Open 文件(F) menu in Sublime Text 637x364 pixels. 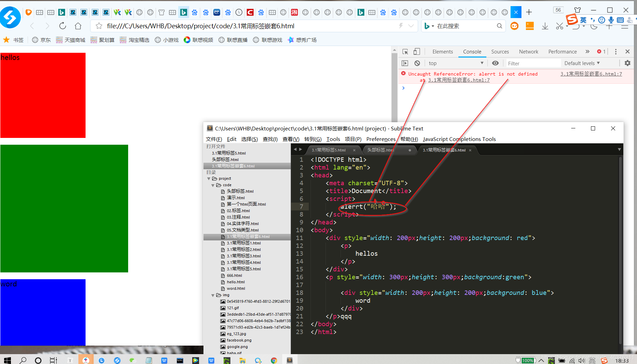[214, 139]
